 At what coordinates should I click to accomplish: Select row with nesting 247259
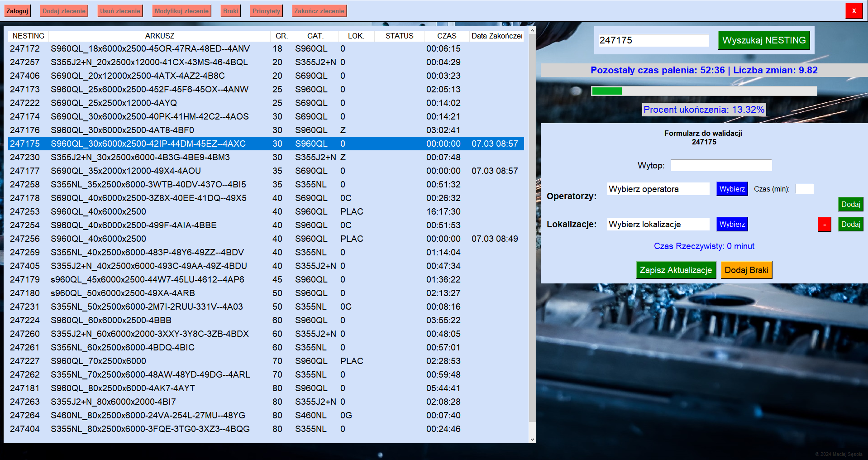pos(266,252)
